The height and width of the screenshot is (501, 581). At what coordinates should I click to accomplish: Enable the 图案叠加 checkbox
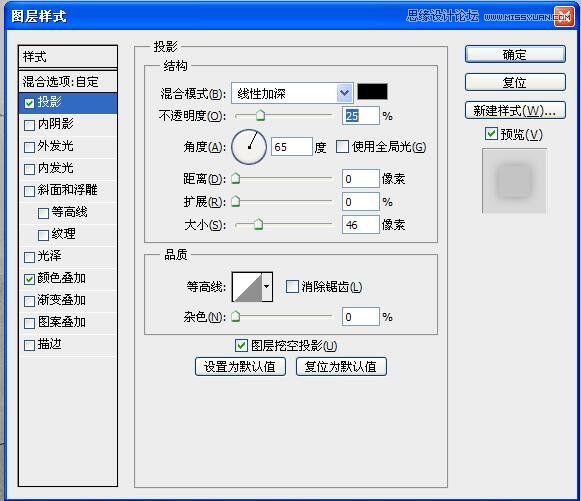[x=29, y=323]
